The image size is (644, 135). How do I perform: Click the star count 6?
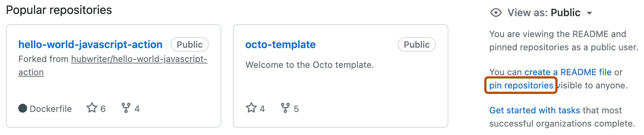point(103,109)
